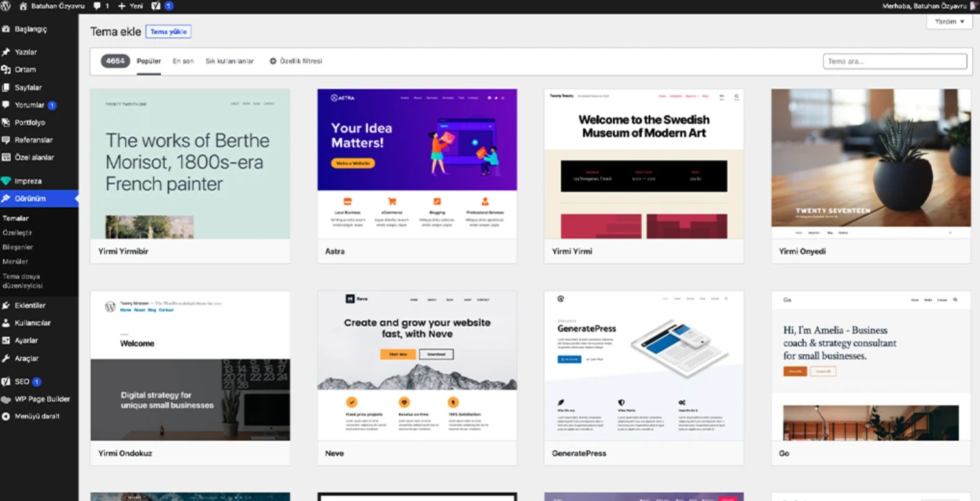The image size is (980, 501).
Task: Select the Yirmi Yirmi theme thumbnail
Action: pyautogui.click(x=644, y=164)
